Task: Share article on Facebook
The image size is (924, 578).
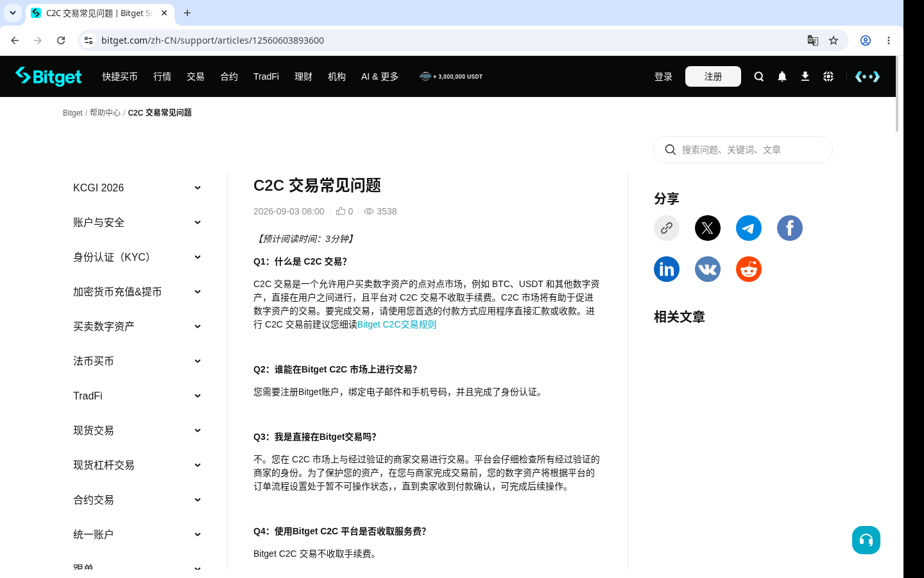Action: click(x=790, y=228)
